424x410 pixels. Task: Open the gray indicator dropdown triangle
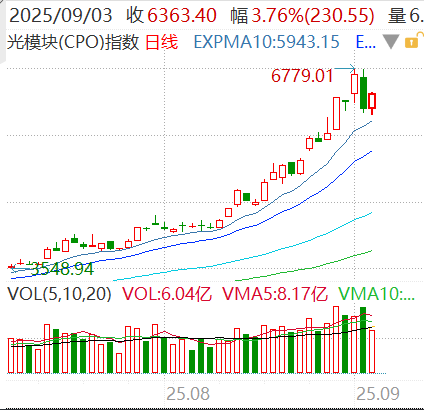391,42
